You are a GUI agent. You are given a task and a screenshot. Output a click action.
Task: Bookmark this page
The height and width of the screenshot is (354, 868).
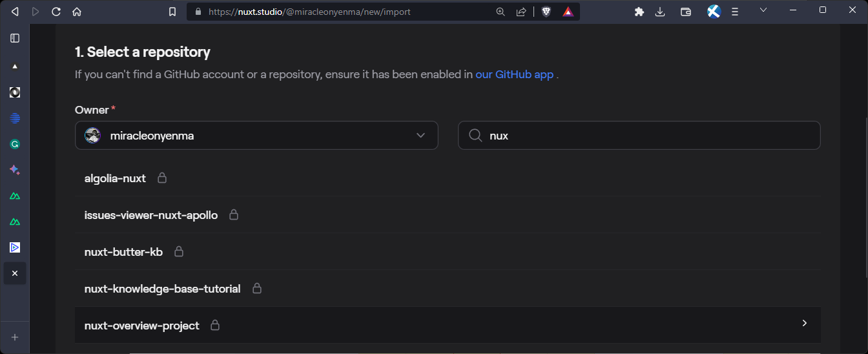[172, 12]
